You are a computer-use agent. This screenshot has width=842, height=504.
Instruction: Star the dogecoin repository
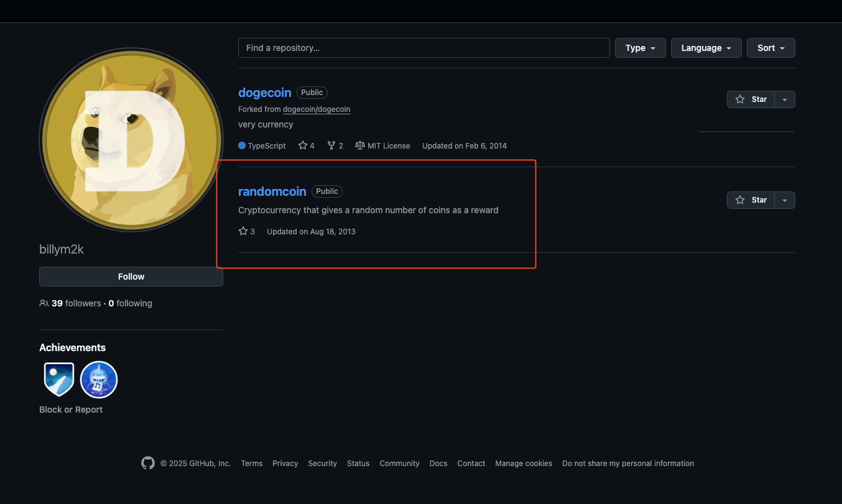click(x=751, y=99)
